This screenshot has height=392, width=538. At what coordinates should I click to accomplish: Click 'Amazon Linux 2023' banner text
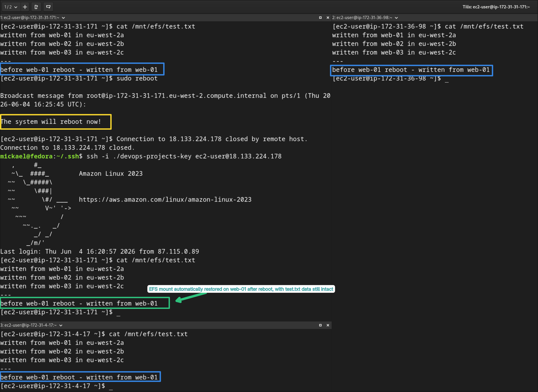111,173
